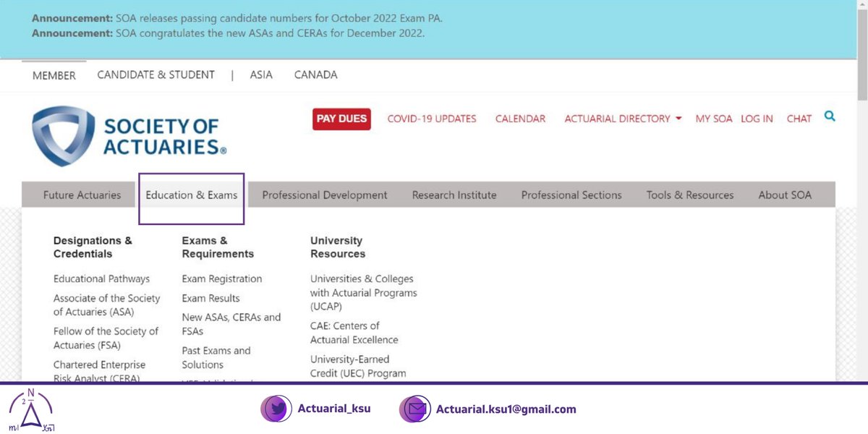
Task: Click the October 2022 Exam PA announcement
Action: coord(237,18)
